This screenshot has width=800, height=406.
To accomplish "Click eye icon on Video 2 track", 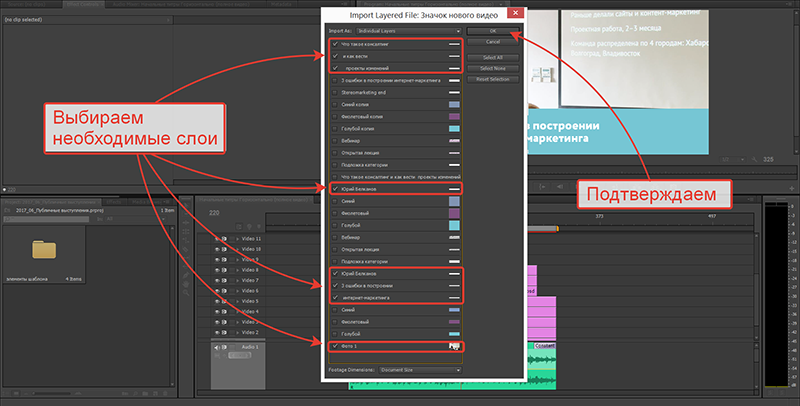I will coord(217,332).
